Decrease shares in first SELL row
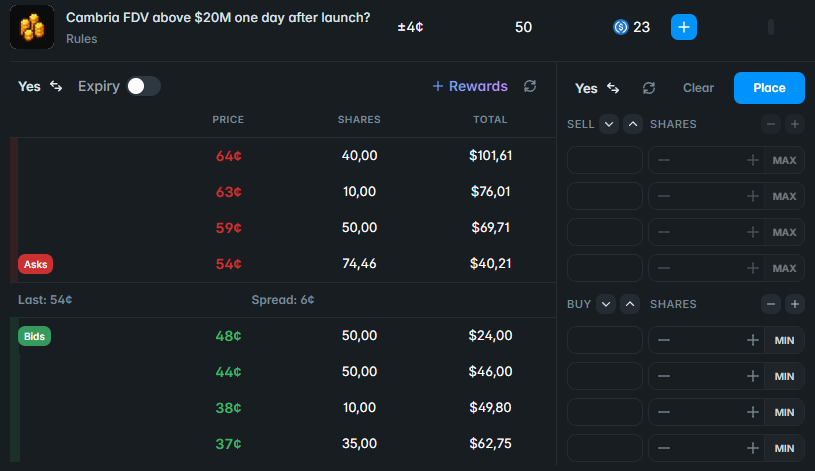The height and width of the screenshot is (471, 815). coord(664,160)
